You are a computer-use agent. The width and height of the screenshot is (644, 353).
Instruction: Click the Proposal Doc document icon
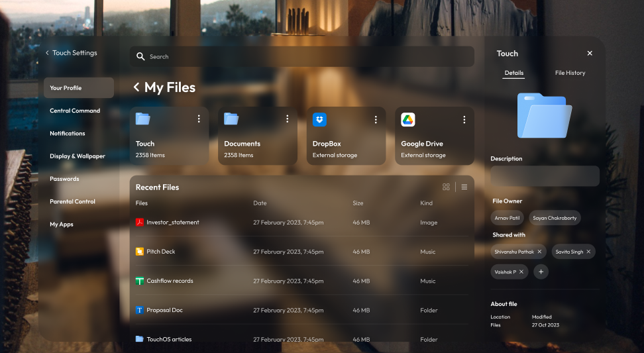[140, 310]
